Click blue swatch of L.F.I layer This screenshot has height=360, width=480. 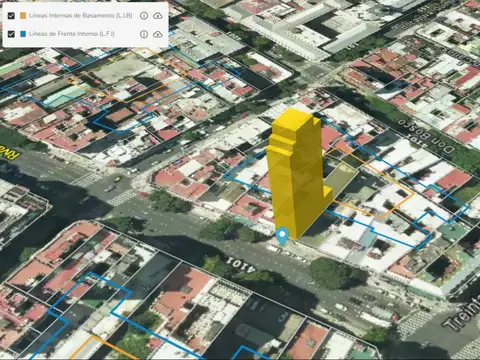[23, 34]
